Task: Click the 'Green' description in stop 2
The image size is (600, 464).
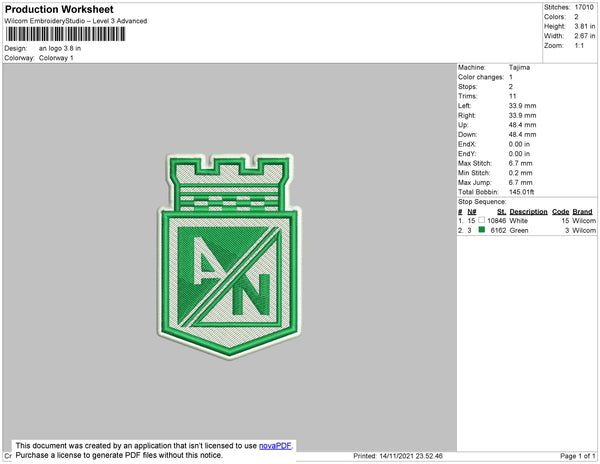Action: click(x=519, y=230)
